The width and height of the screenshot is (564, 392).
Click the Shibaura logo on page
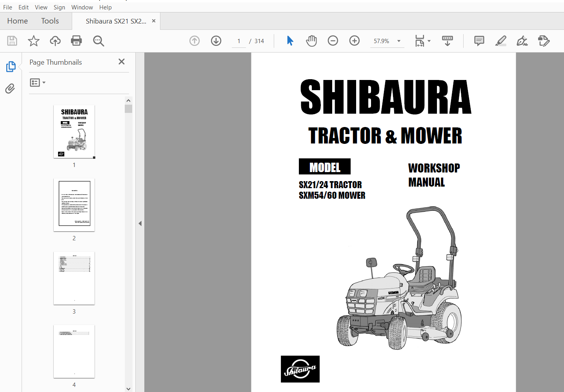pyautogui.click(x=300, y=369)
